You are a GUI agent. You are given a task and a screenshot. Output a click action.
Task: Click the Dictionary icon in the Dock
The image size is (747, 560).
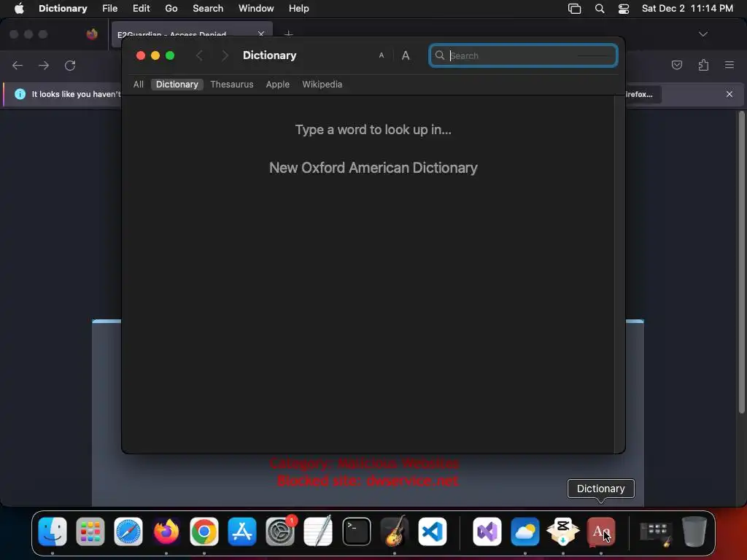coord(601,531)
